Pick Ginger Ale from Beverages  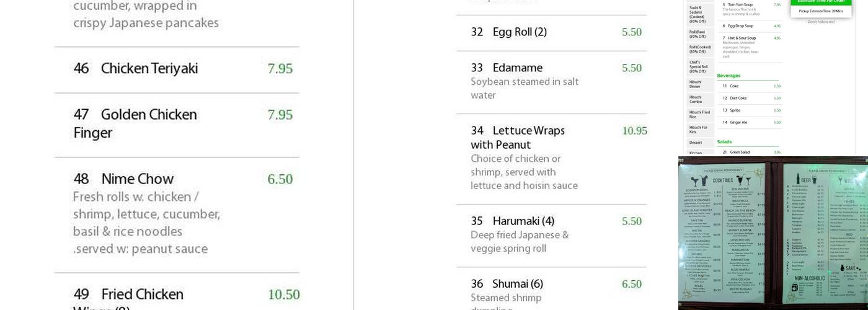tap(738, 123)
